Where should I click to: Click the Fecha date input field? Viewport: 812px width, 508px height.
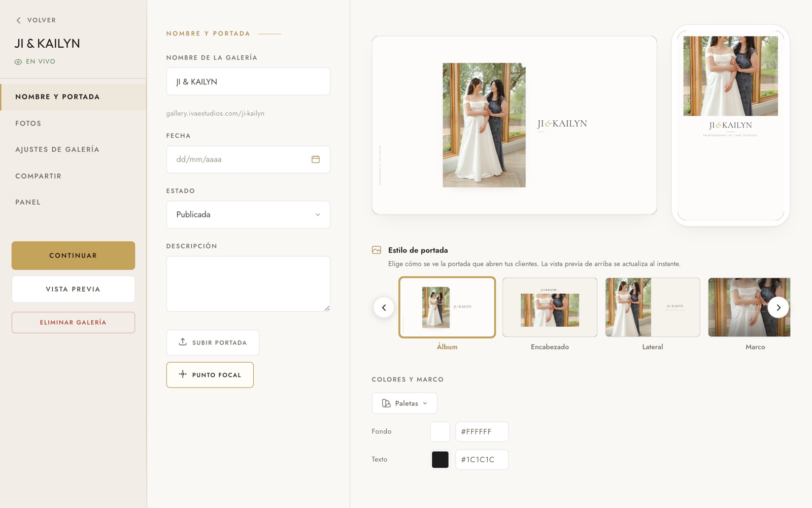coord(248,160)
